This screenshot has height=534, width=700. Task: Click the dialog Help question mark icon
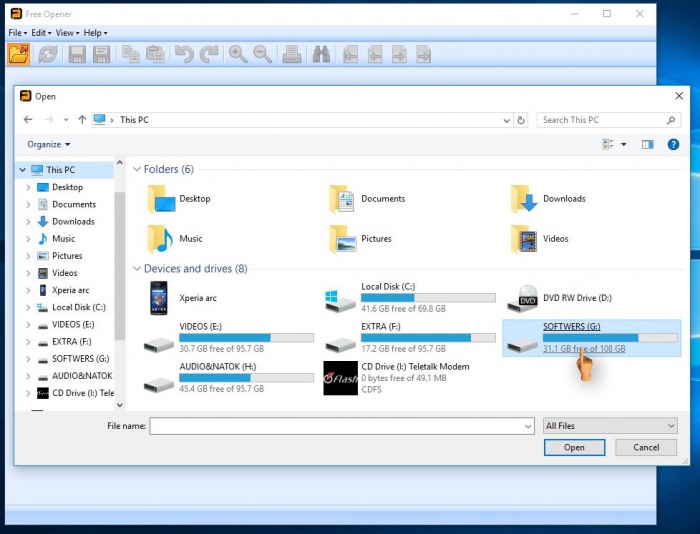click(x=673, y=144)
